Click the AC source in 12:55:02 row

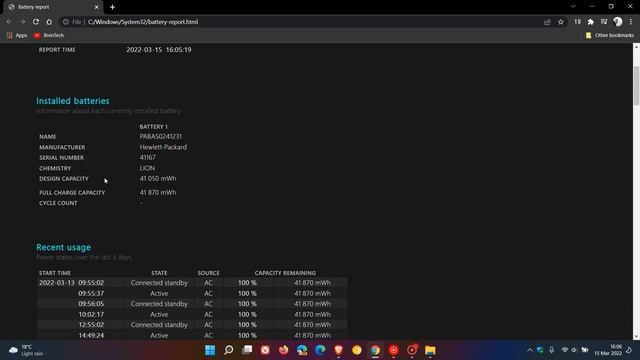[x=208, y=324]
